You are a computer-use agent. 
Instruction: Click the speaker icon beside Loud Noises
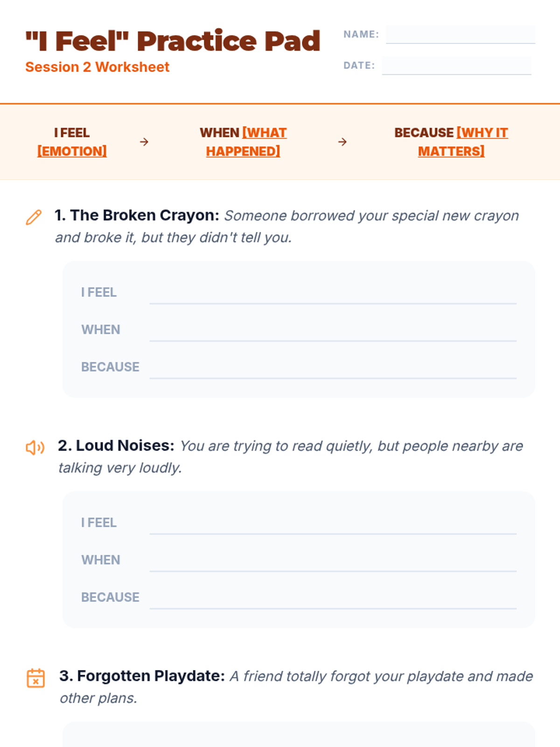tap(35, 448)
